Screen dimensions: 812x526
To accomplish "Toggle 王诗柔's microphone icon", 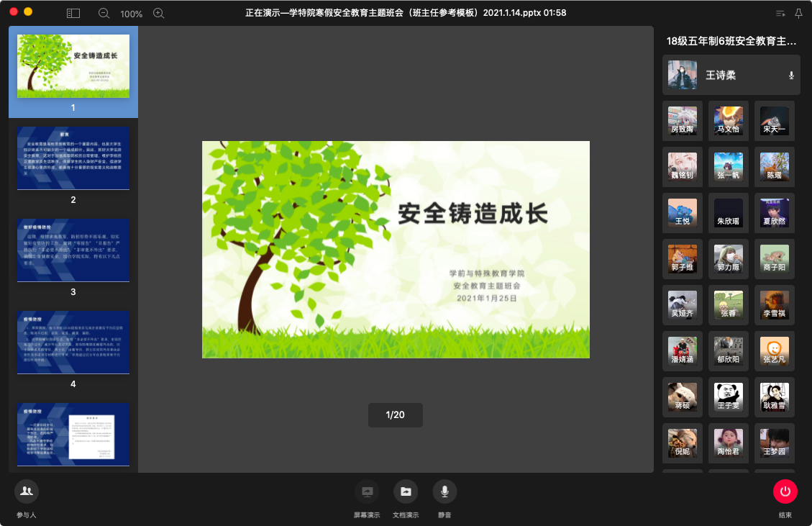I will 791,75.
